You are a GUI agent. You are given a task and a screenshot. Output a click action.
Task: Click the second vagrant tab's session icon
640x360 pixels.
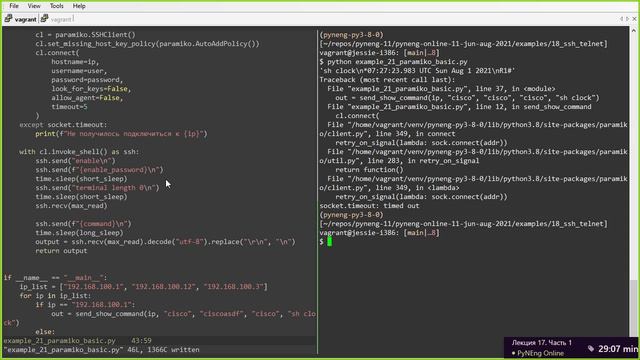44,19
